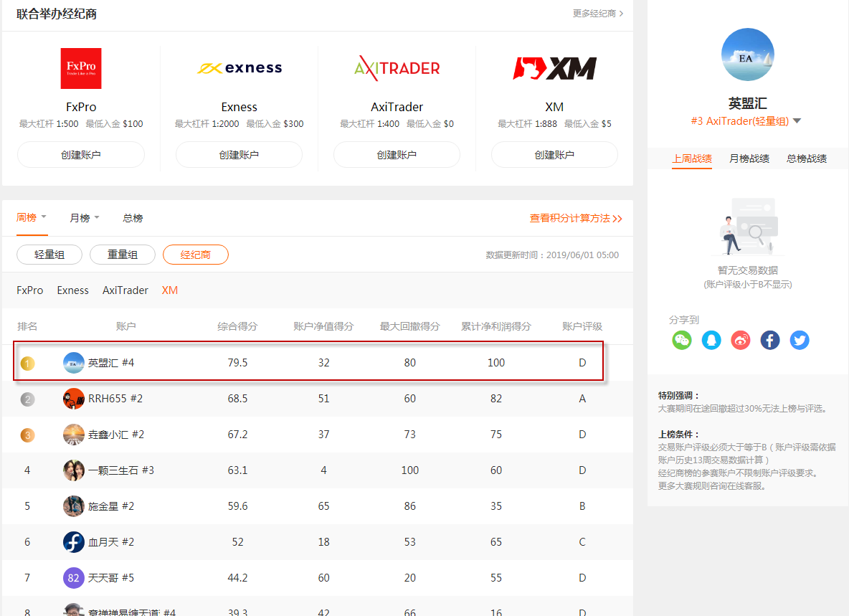This screenshot has width=849, height=616.
Task: Open the RRH655 #2 account name
Action: click(x=115, y=399)
